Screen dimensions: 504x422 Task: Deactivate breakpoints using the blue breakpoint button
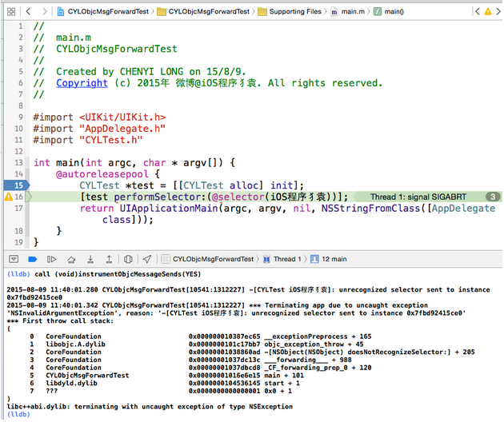click(x=33, y=259)
